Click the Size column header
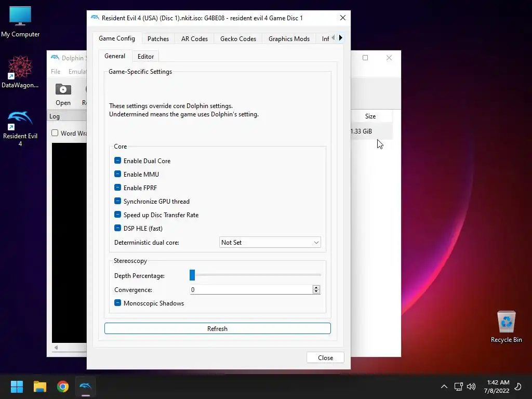The image size is (532, 399). [x=370, y=116]
